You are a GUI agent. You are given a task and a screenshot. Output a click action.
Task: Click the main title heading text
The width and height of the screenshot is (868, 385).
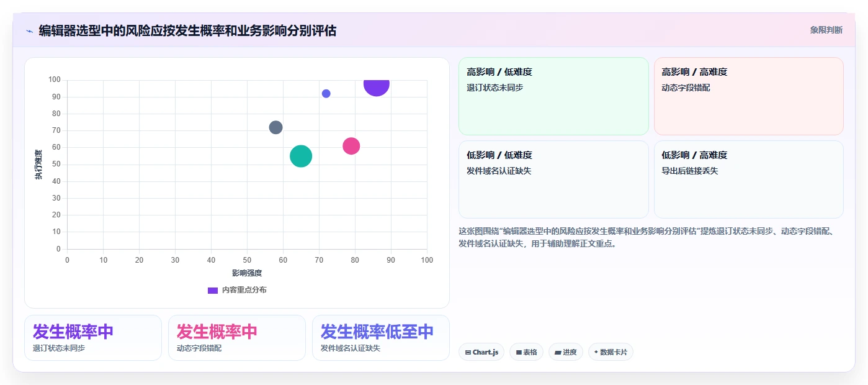187,30
